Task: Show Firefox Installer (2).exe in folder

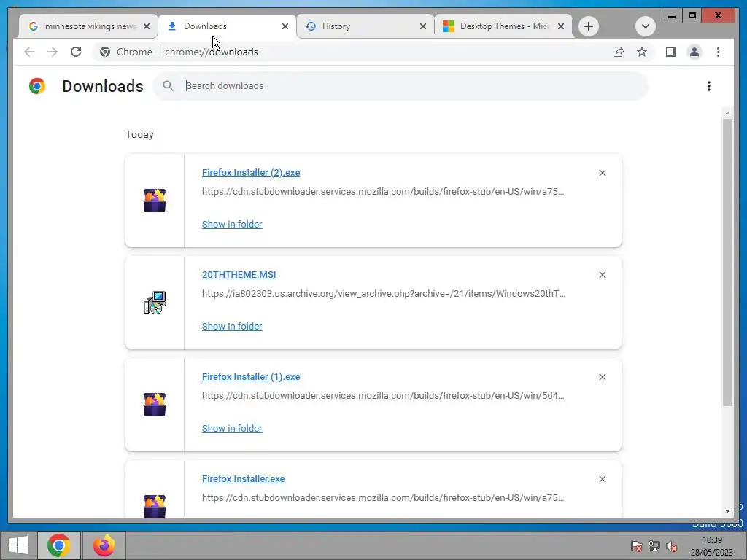Action: point(232,225)
